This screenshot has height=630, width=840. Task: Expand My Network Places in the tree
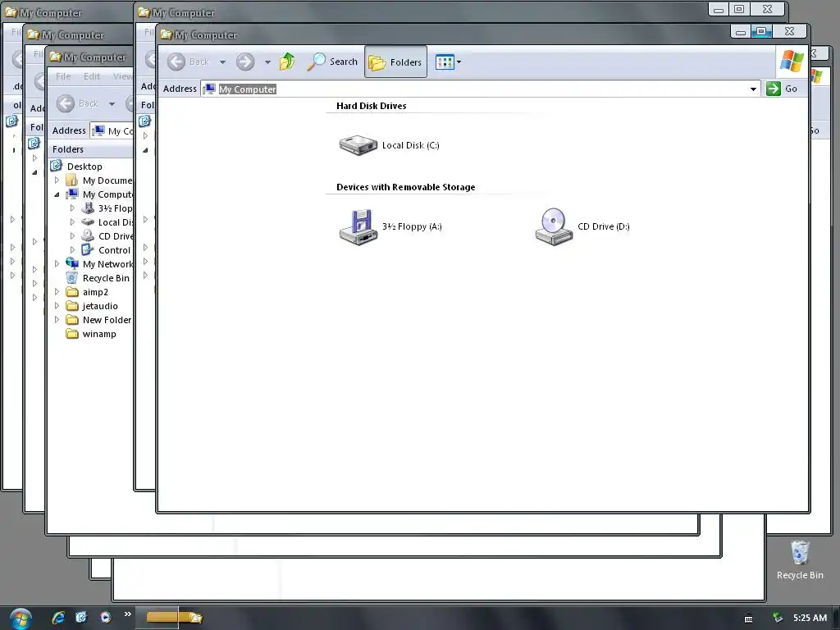[57, 264]
